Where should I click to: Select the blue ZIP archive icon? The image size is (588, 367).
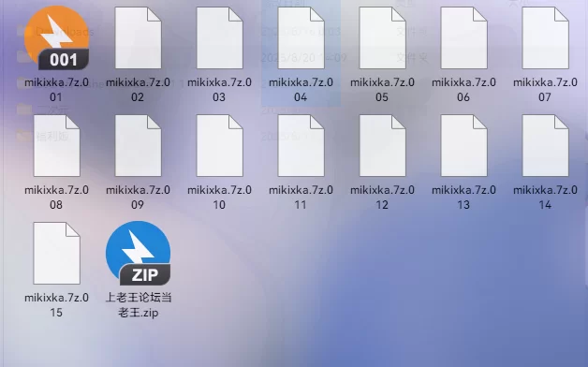pos(138,253)
